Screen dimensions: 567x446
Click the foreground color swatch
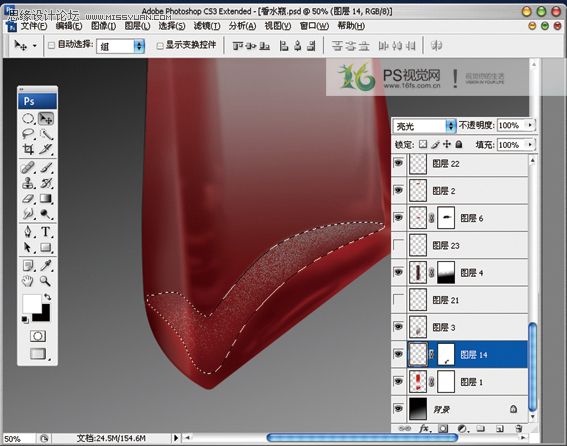pos(31,303)
